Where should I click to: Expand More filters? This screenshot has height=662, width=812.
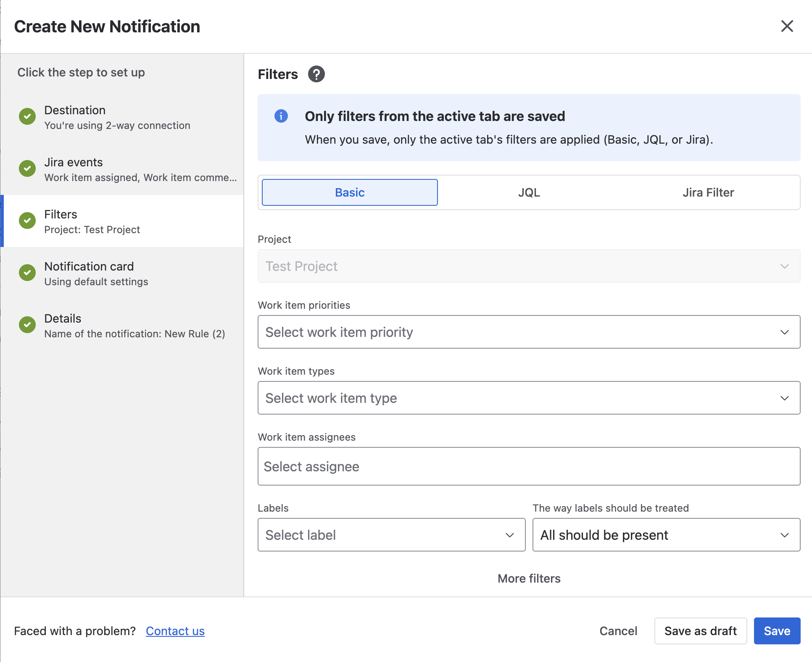[529, 578]
